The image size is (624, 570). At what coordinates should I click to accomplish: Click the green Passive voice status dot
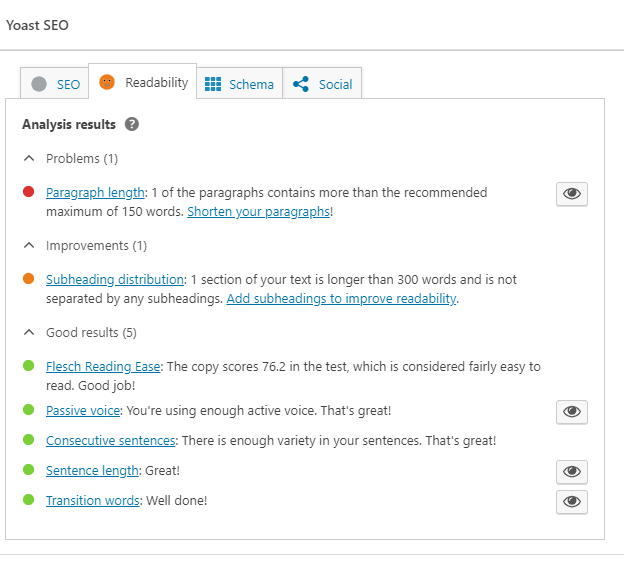pos(28,409)
